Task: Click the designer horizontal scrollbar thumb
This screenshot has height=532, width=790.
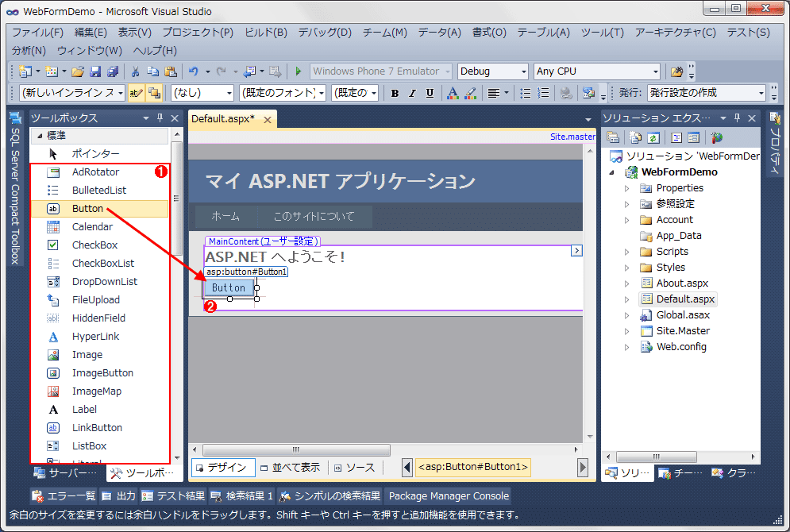Action: 296,449
